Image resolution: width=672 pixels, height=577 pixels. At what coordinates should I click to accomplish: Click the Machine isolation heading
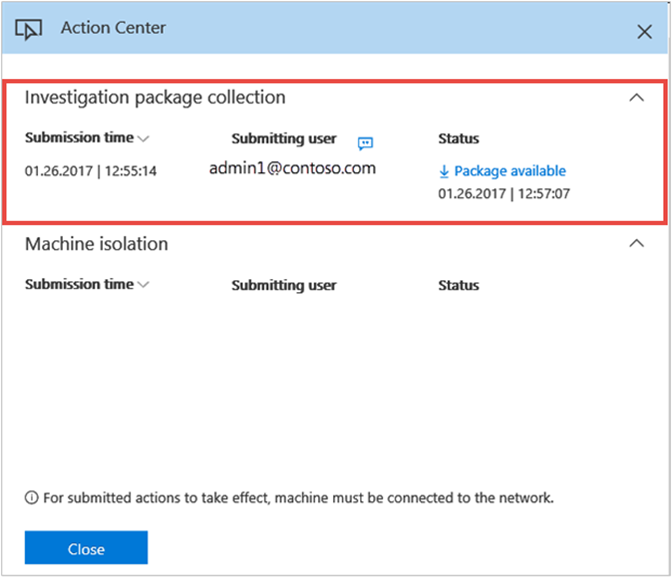pos(96,243)
